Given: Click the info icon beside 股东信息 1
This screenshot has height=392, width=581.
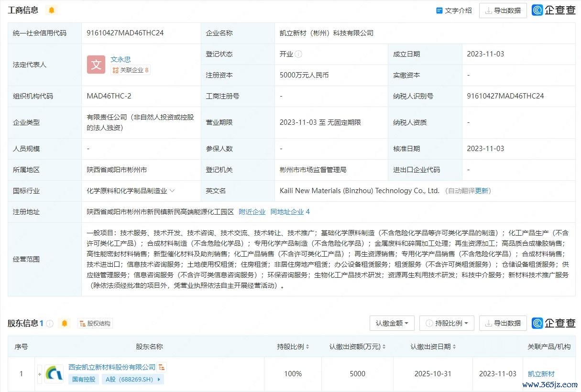Looking at the screenshot, I should 50,323.
